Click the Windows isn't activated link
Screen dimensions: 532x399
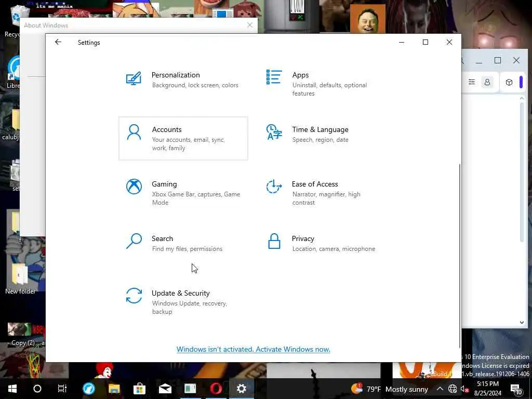[x=253, y=349]
